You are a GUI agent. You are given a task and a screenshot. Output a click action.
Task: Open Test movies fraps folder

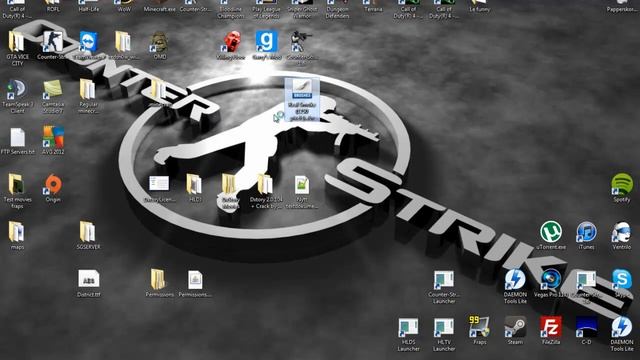coord(16,184)
